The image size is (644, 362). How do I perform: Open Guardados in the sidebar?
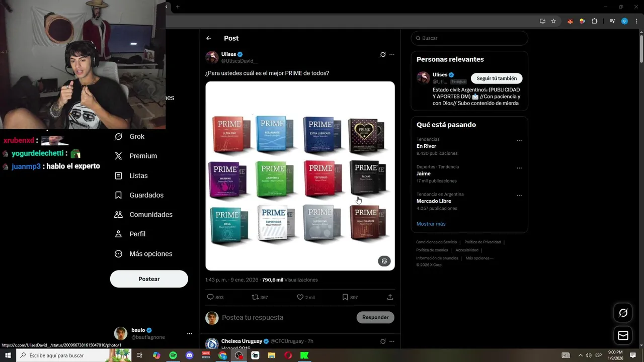point(139,195)
